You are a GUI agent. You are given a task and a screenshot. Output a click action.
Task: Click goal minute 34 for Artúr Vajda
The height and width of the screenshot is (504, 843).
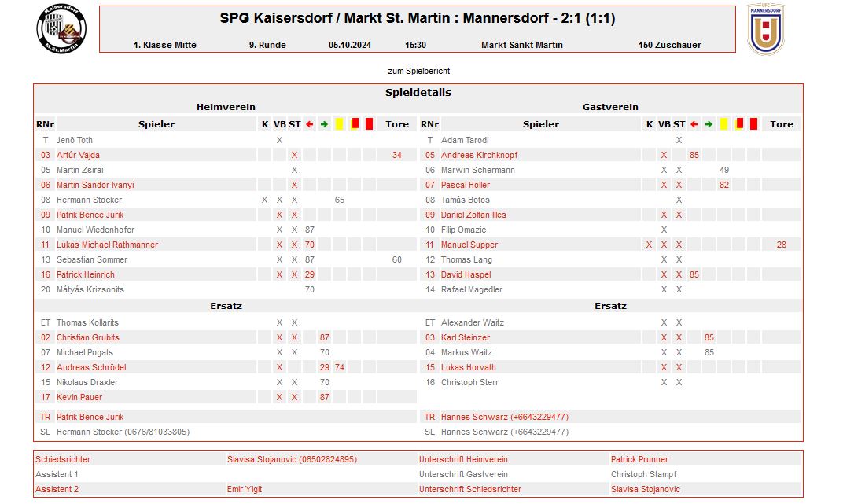pos(397,155)
